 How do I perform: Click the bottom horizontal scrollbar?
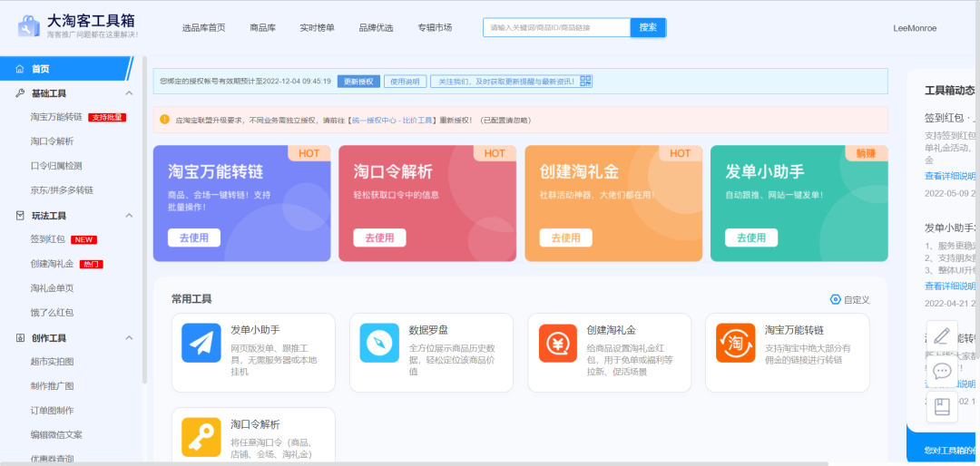[414, 463]
